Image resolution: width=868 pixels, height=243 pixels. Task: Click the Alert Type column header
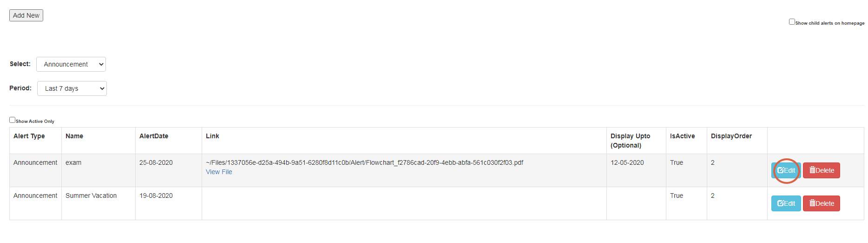(29, 136)
